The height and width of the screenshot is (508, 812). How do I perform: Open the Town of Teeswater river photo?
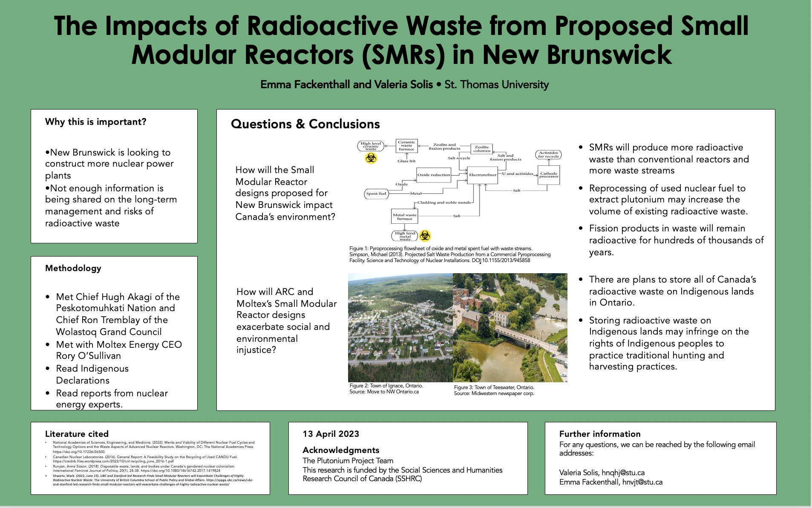(x=510, y=328)
